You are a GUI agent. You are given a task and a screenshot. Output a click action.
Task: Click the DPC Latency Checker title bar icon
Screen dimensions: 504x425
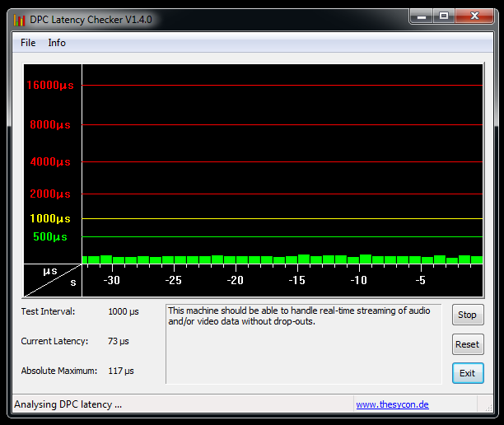[x=20, y=20]
